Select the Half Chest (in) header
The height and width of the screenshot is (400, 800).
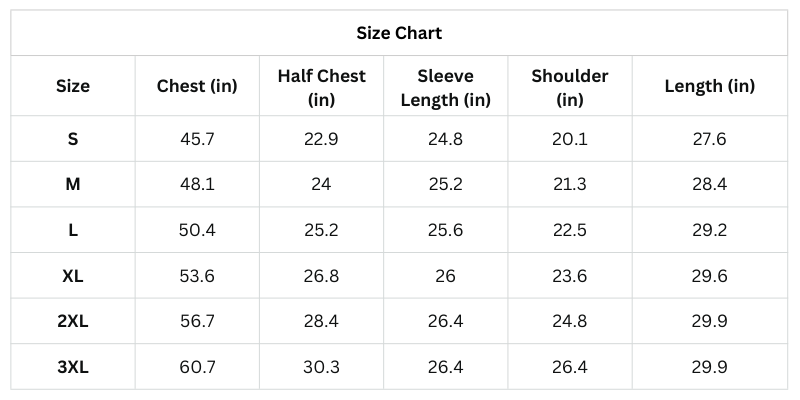pos(321,86)
